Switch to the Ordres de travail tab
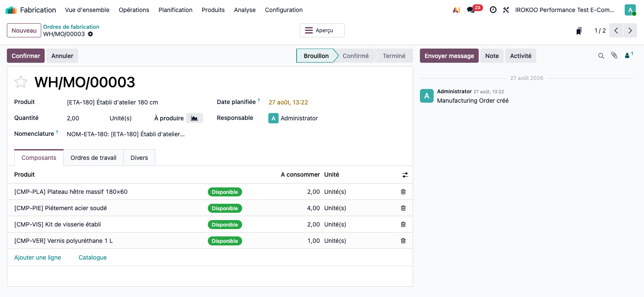The width and height of the screenshot is (644, 297). point(94,158)
